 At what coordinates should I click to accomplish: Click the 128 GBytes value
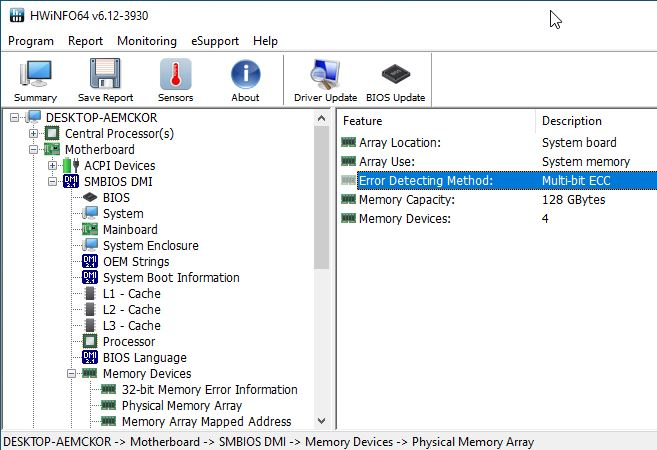point(574,199)
